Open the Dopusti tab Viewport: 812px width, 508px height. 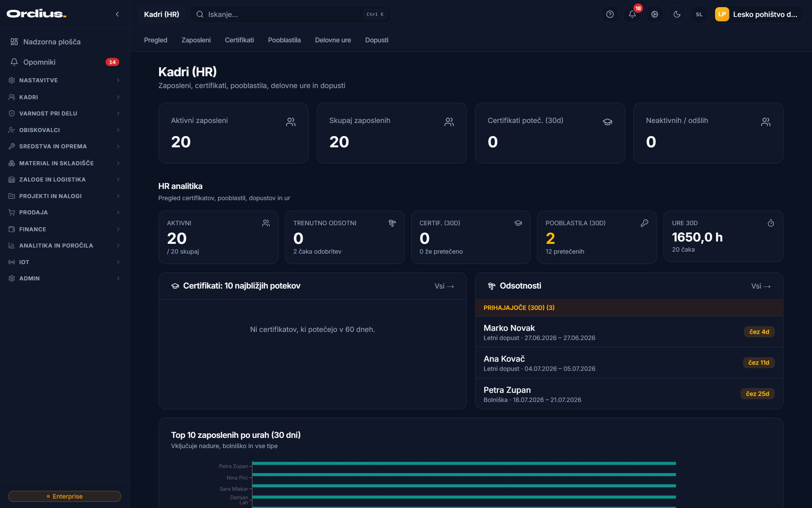tap(377, 40)
